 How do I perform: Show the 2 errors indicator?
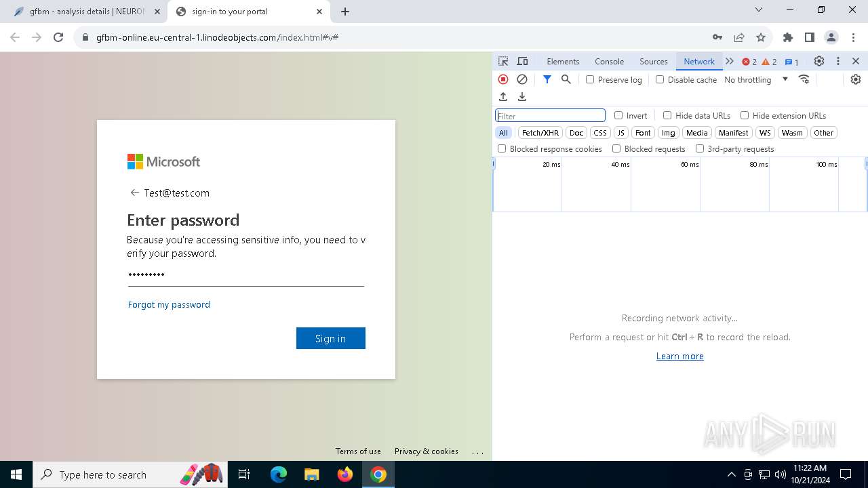tap(749, 62)
